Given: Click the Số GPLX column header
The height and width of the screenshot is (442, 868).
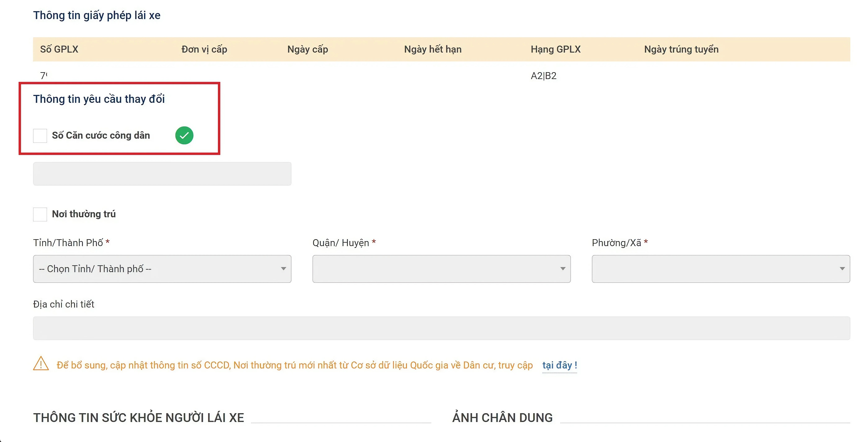Looking at the screenshot, I should (x=59, y=49).
